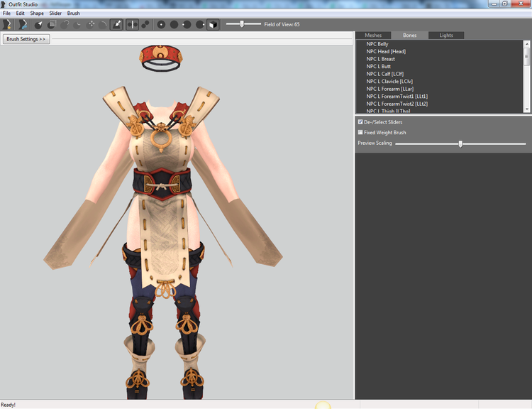Viewport: 532px width, 409px height.
Task: Open the Brush menu
Action: point(73,13)
